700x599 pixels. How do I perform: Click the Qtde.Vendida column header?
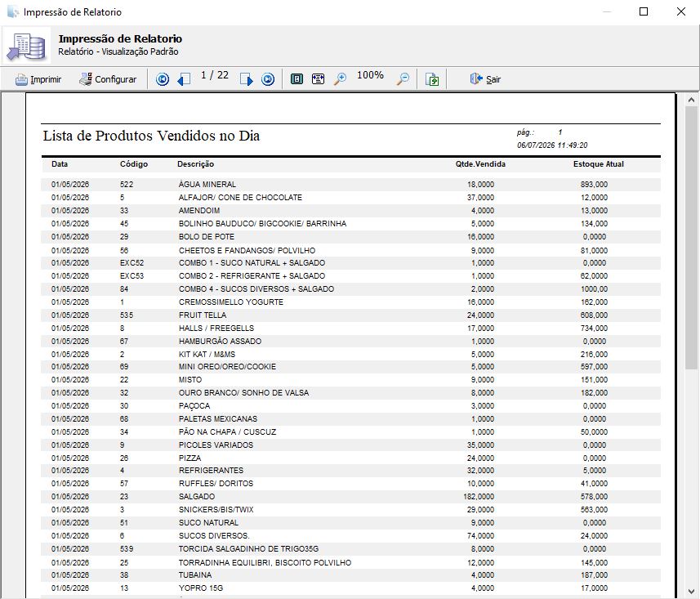point(480,164)
